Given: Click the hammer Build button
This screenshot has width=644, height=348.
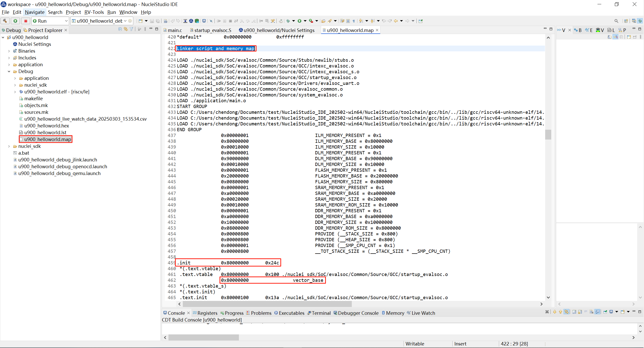Looking at the screenshot, I should 5,21.
